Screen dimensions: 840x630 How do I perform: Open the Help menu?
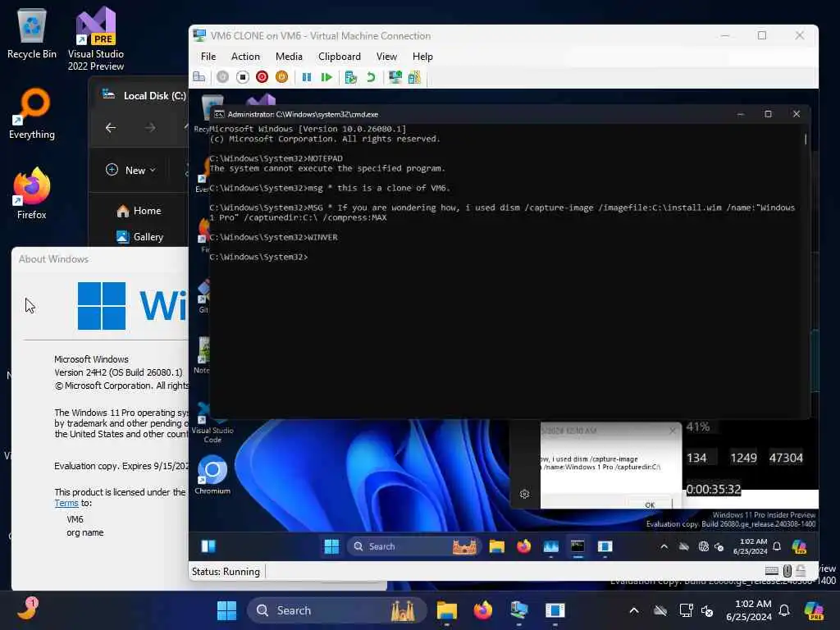coord(422,57)
